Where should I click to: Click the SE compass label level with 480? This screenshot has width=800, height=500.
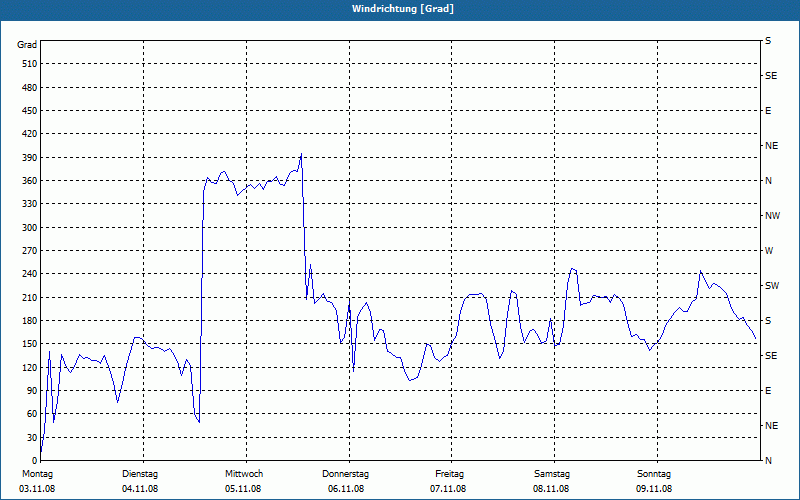coord(771,76)
